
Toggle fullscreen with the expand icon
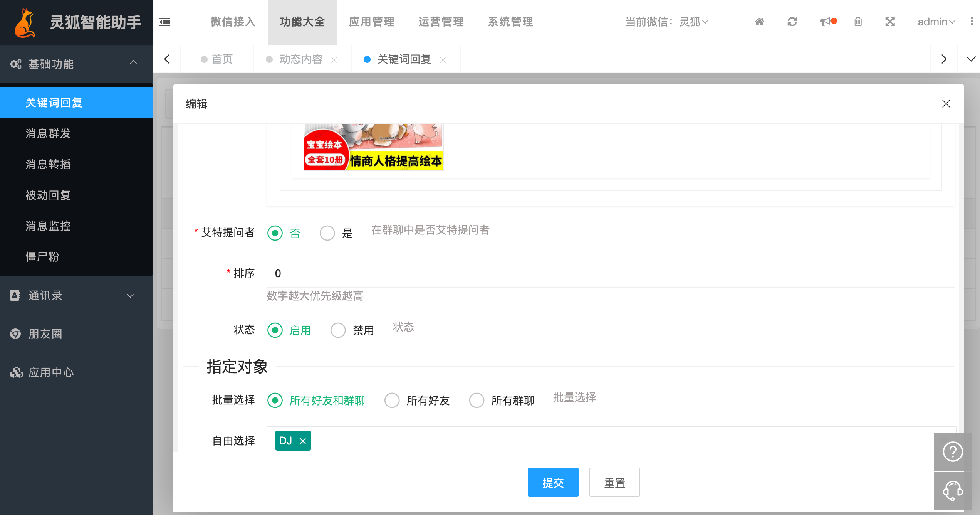coord(890,22)
